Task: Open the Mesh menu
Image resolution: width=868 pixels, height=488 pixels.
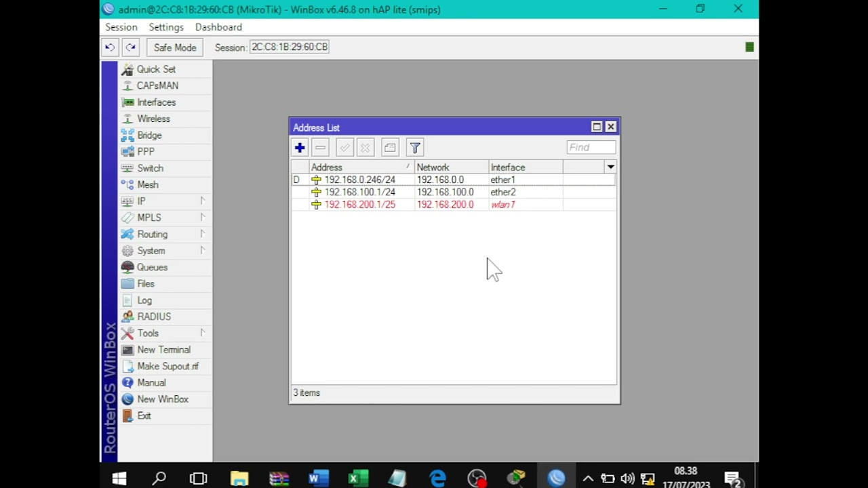Action: tap(147, 184)
